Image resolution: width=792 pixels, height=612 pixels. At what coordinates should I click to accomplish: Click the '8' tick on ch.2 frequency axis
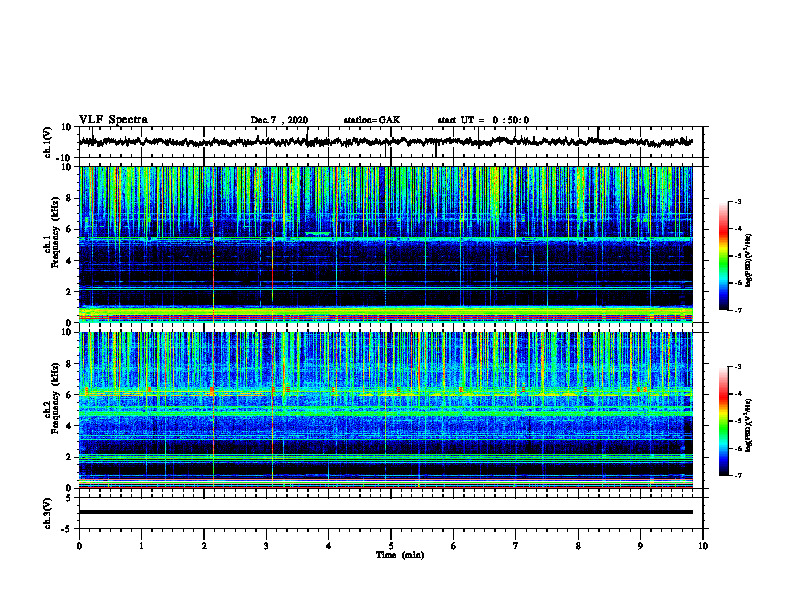[69, 364]
